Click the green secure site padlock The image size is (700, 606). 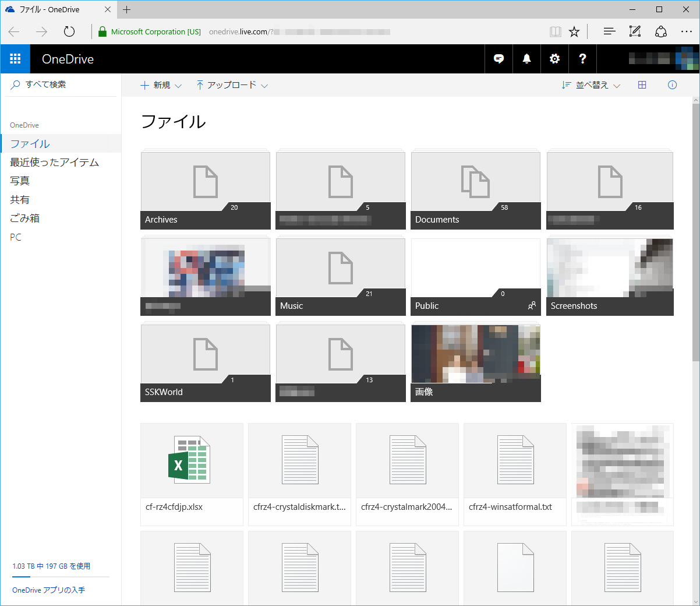(102, 31)
